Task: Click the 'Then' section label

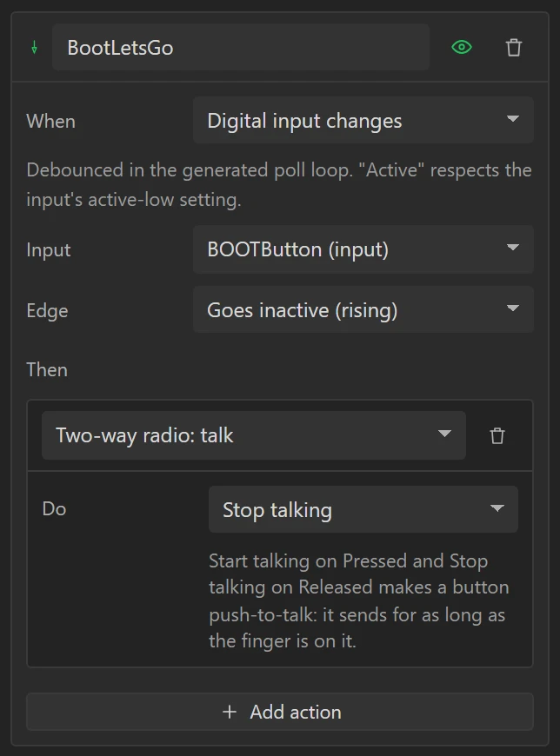Action: (47, 370)
